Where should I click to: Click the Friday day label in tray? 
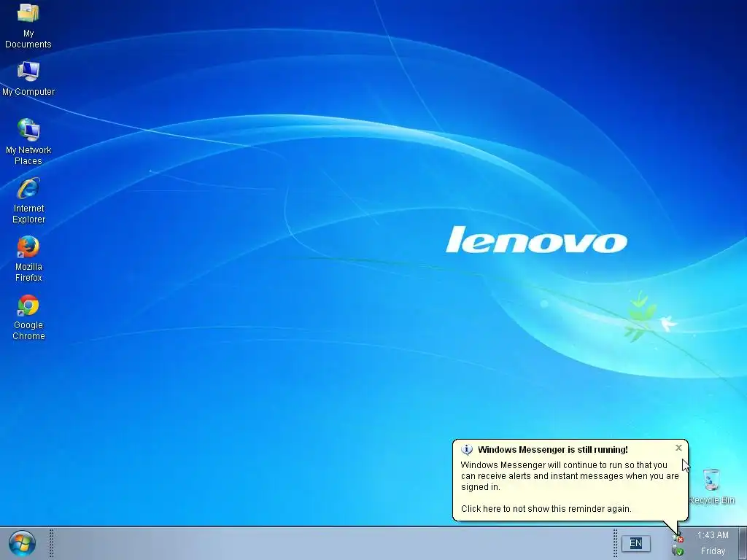pos(713,551)
